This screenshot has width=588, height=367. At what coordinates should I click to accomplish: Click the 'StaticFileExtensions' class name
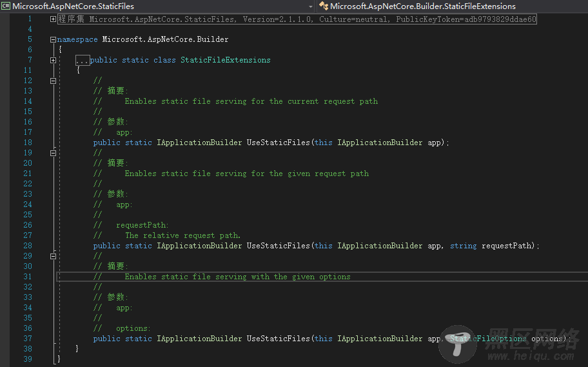pyautogui.click(x=226, y=60)
